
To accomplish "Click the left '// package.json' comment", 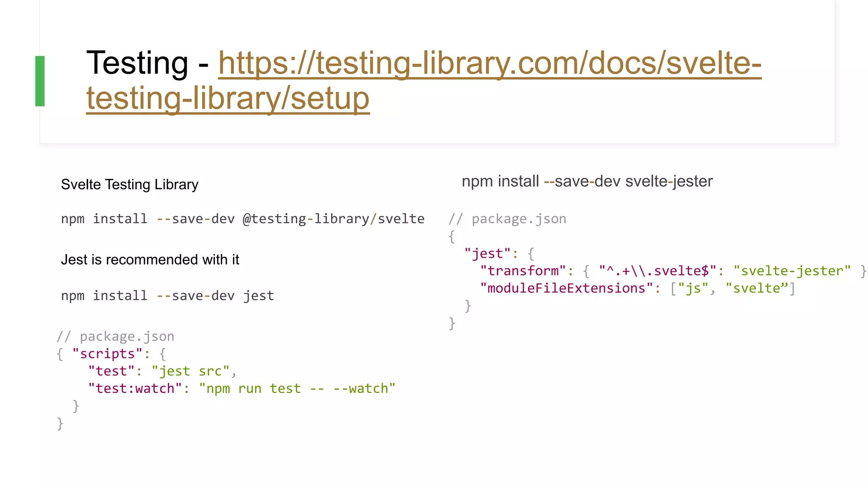I will point(115,336).
